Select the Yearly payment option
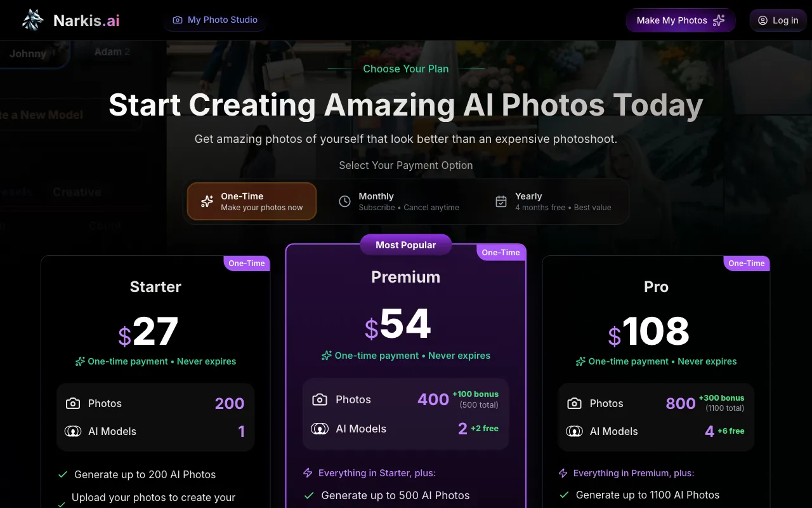Viewport: 812px width, 508px height. pos(553,201)
